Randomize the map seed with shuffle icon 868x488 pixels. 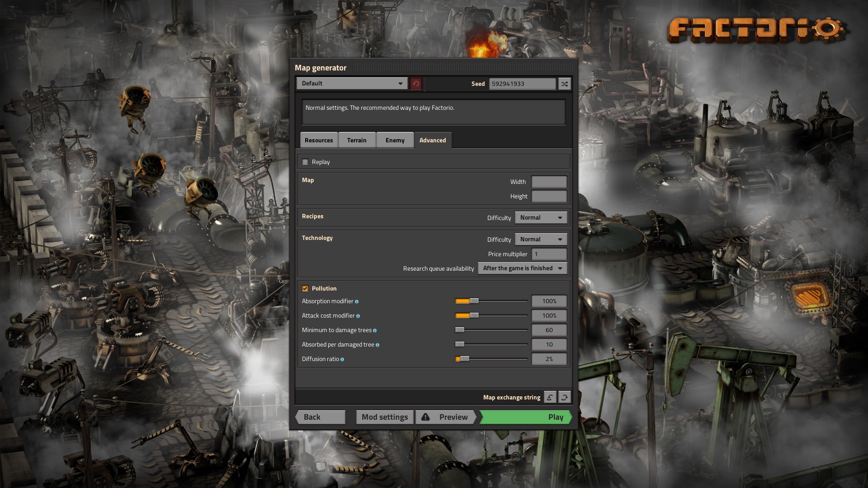coord(565,84)
